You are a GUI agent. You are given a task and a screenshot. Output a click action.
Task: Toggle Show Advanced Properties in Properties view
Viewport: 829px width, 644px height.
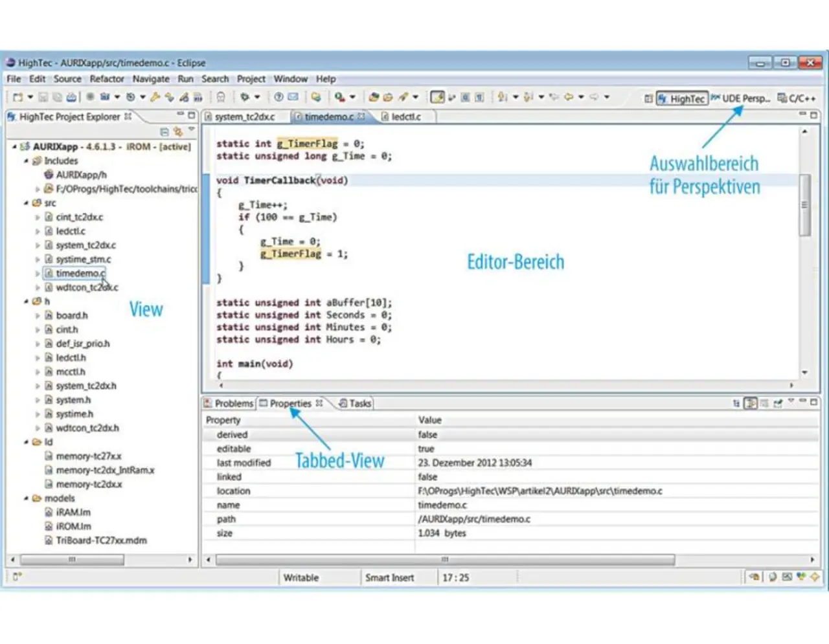coord(751,403)
